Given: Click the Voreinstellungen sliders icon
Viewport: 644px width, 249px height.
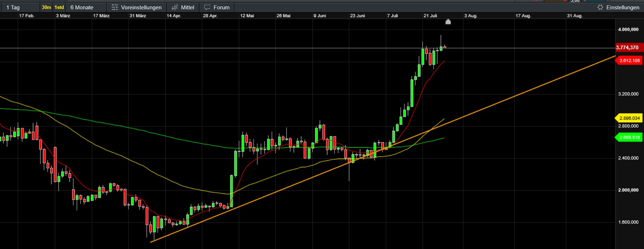Looking at the screenshot, I should 115,7.
